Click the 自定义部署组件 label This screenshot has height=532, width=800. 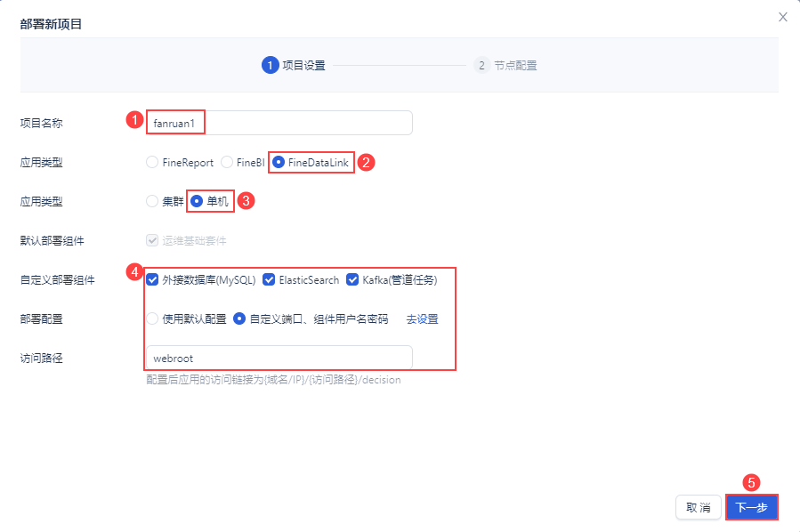[x=57, y=280]
